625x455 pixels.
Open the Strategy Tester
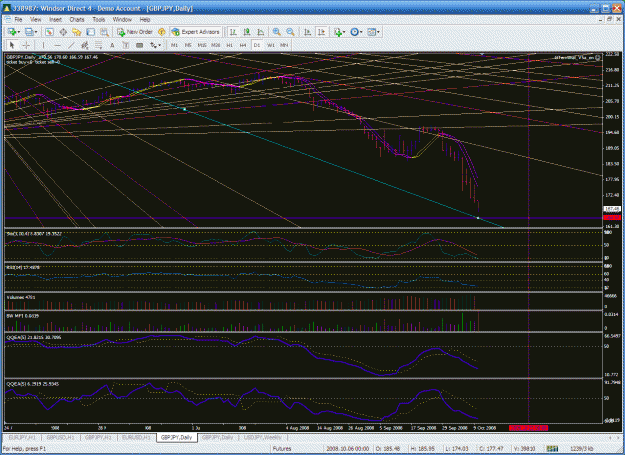[x=104, y=32]
